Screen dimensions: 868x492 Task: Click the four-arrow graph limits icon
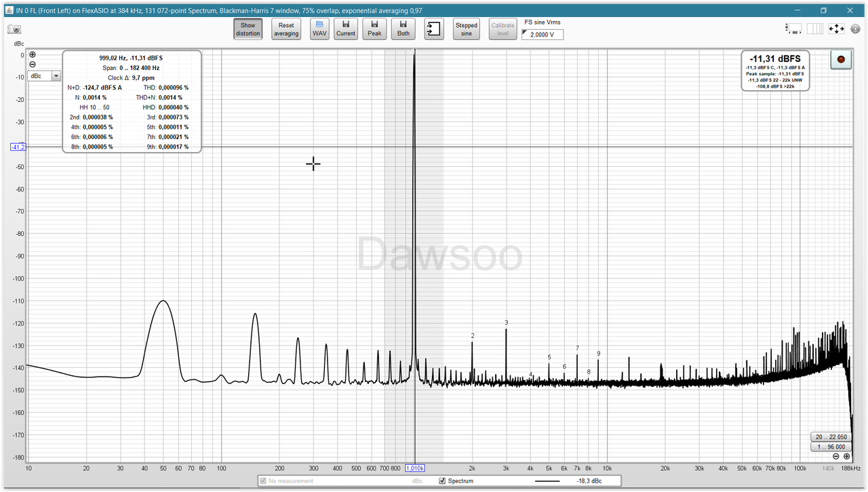pos(836,29)
